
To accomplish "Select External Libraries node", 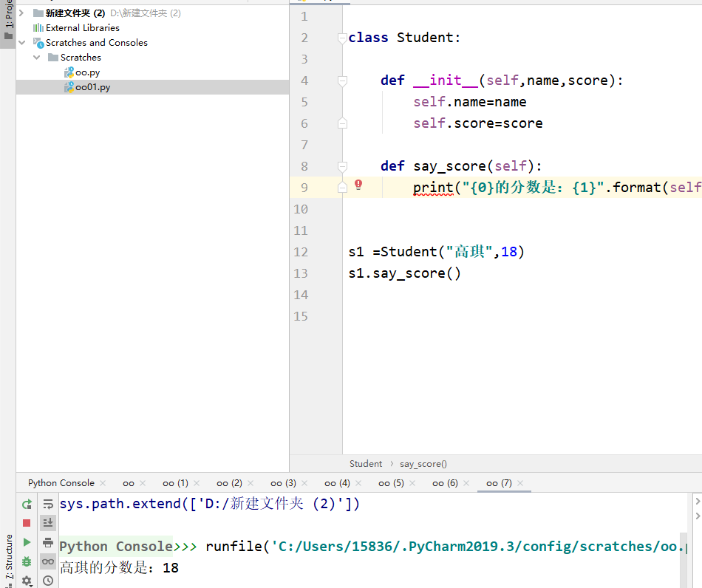I will pyautogui.click(x=82, y=28).
